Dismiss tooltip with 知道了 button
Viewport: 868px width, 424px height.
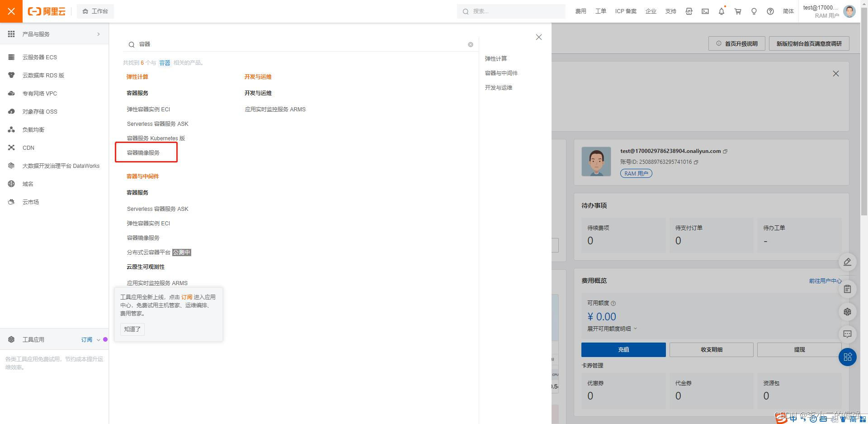click(x=132, y=329)
